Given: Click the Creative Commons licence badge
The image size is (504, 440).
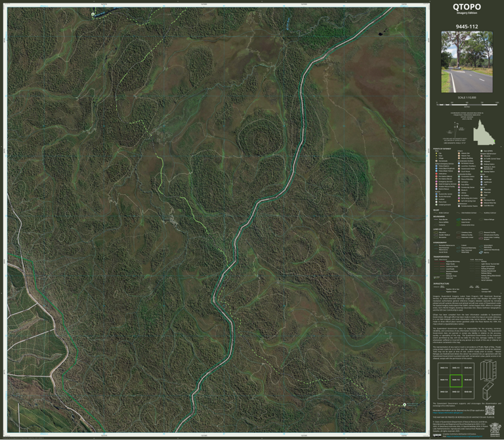Looking at the screenshot, I should [x=437, y=435].
